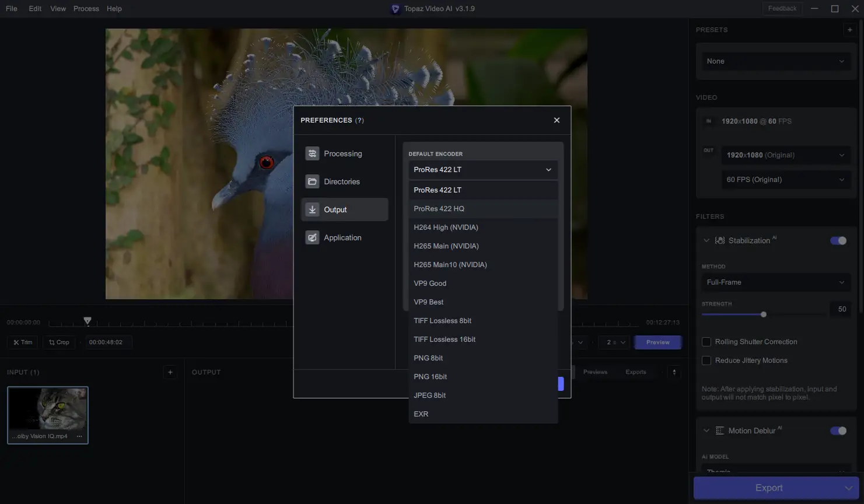Choose JPEG 8bit encoder option
This screenshot has width=864, height=504.
pyautogui.click(x=483, y=395)
